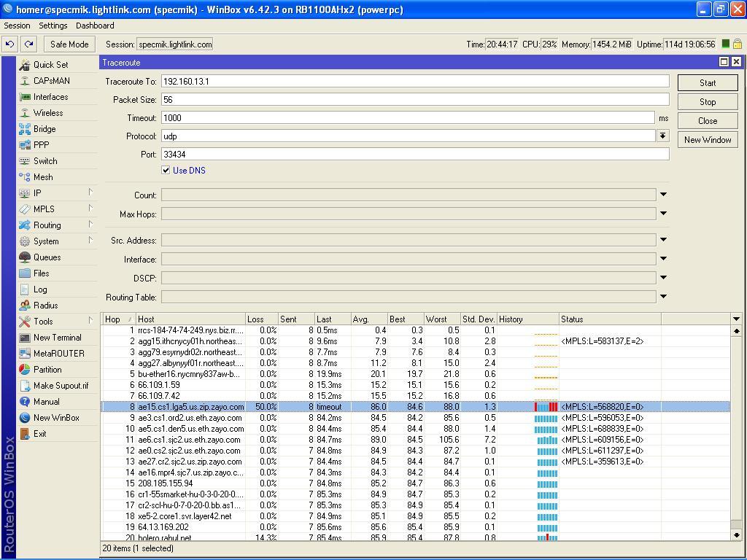The height and width of the screenshot is (560, 747).
Task: Open traceroute in a New Window
Action: pos(707,139)
